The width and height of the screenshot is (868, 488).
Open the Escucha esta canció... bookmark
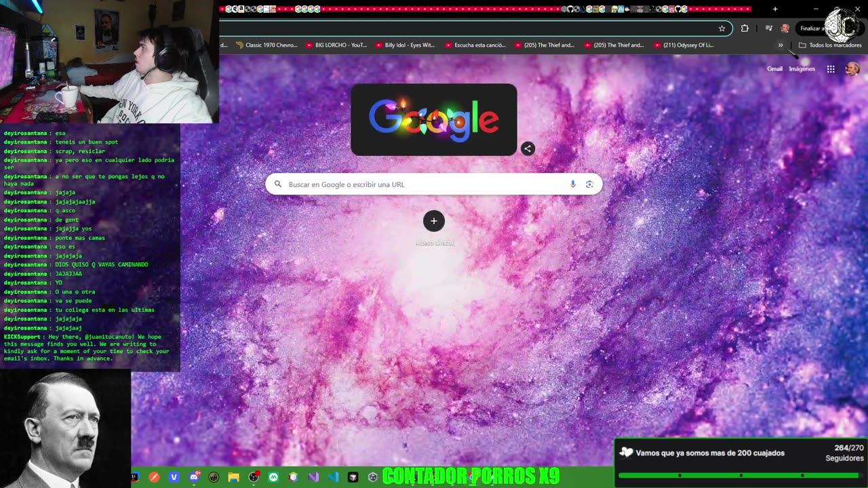click(475, 45)
